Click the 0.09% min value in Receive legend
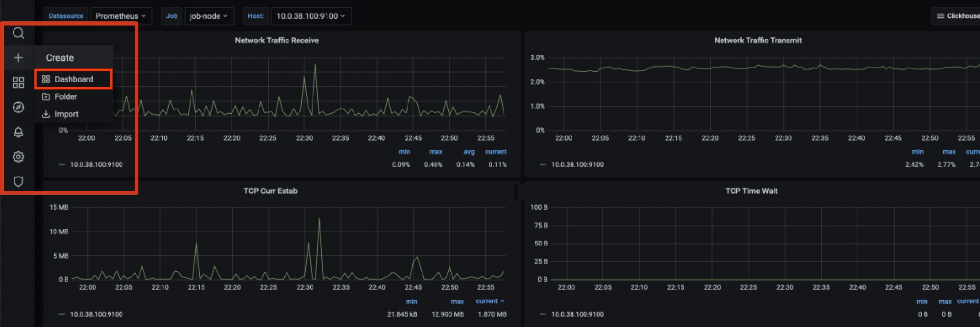The image size is (980, 327). click(401, 165)
